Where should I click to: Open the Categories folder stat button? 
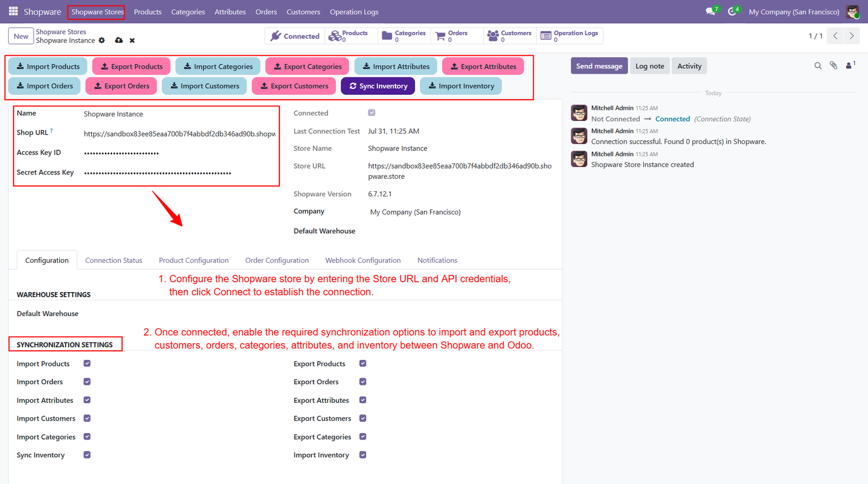click(x=404, y=36)
